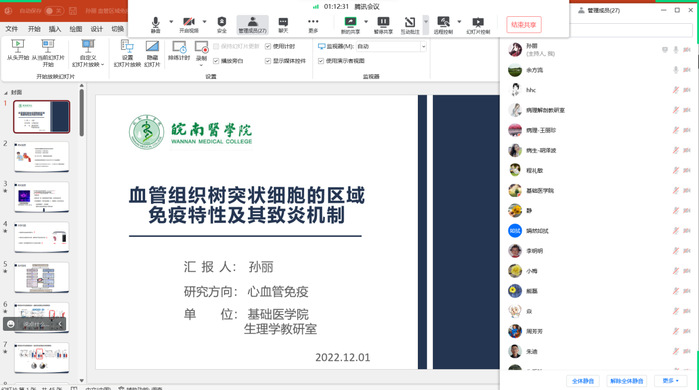Open the Insert ribbon tab
Screen dimensions: 699x390
point(55,29)
